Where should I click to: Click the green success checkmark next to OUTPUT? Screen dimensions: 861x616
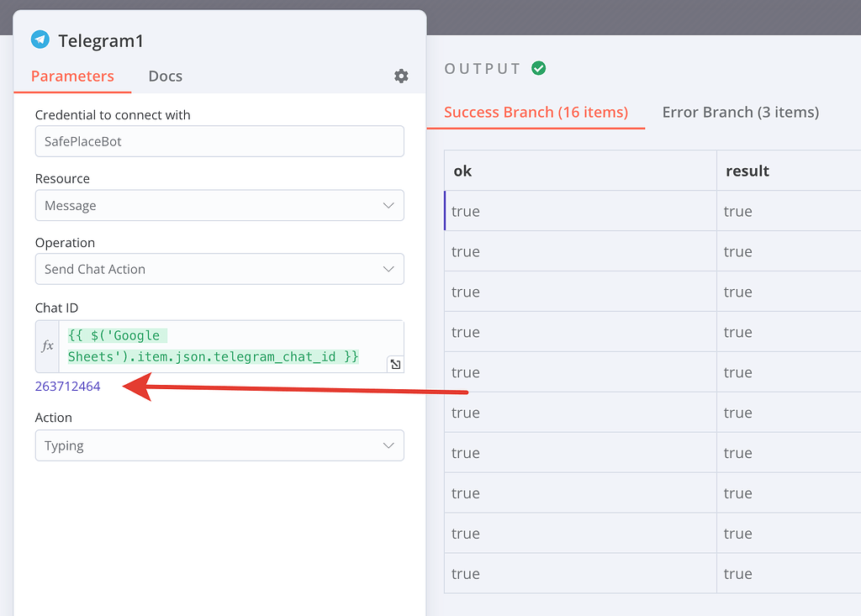tap(537, 68)
